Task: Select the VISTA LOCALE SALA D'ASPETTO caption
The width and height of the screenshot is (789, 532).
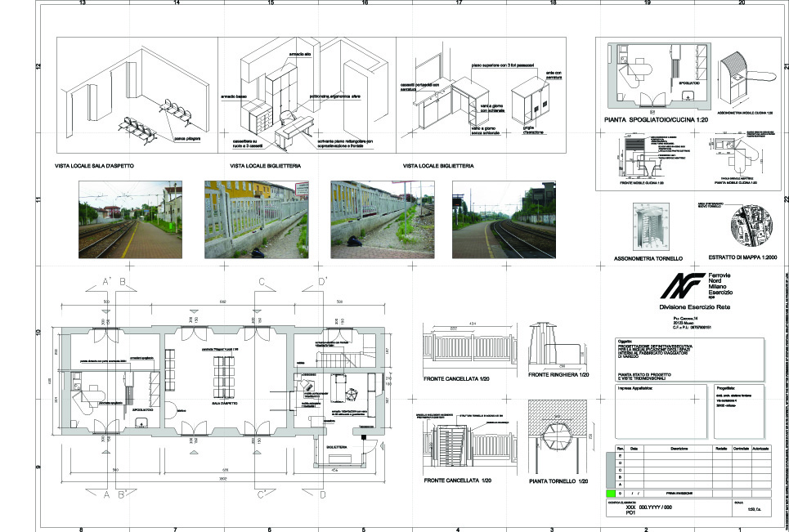Action: 94,166
